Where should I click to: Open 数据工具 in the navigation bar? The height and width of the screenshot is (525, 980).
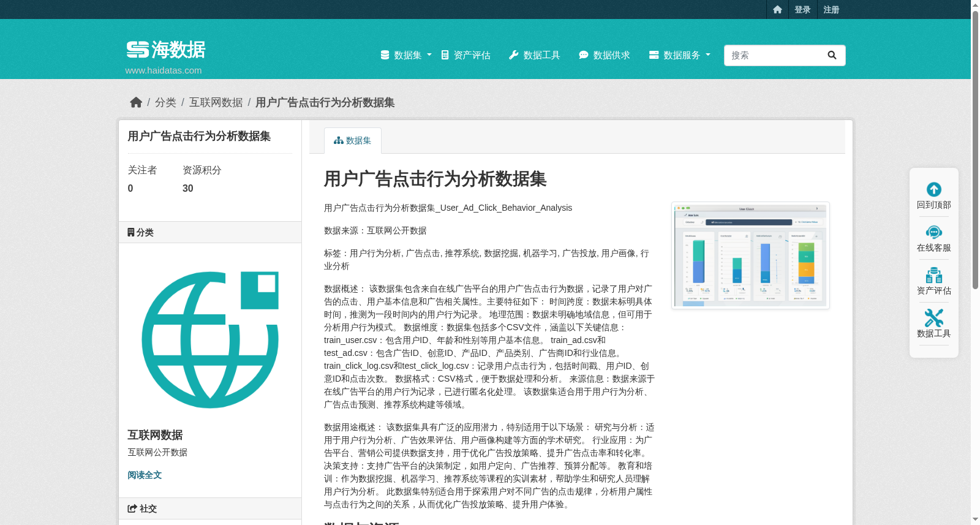pos(534,55)
